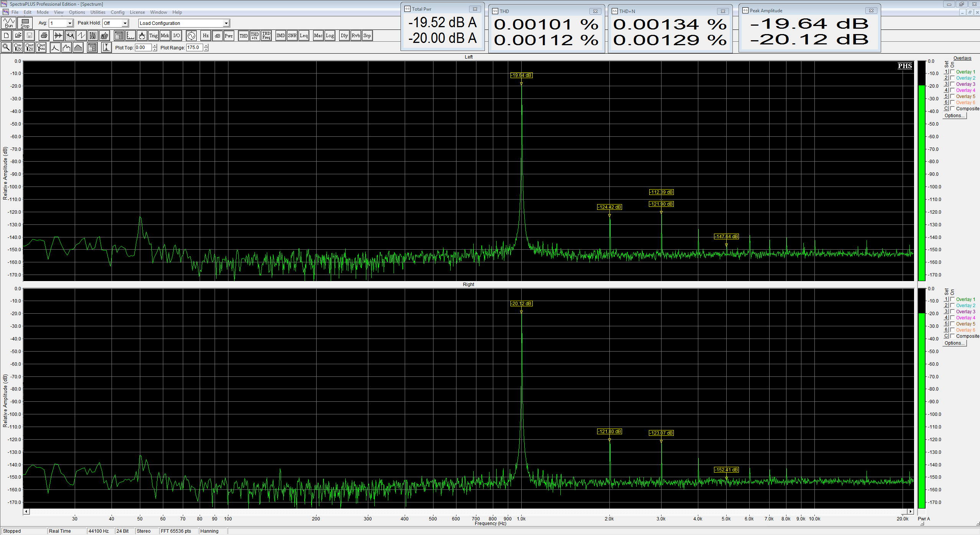This screenshot has height=535, width=980.
Task: Decrease Plot Range with the down arrow
Action: (x=206, y=49)
